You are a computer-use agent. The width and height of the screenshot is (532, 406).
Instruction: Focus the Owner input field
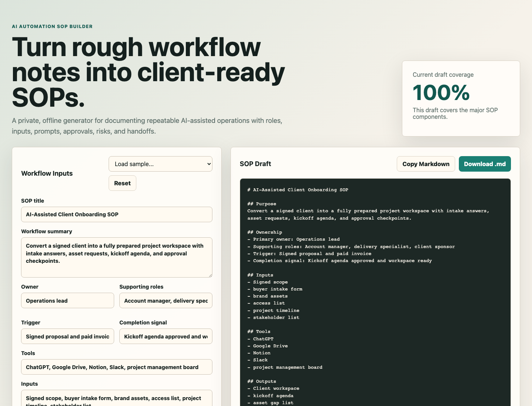pyautogui.click(x=68, y=300)
